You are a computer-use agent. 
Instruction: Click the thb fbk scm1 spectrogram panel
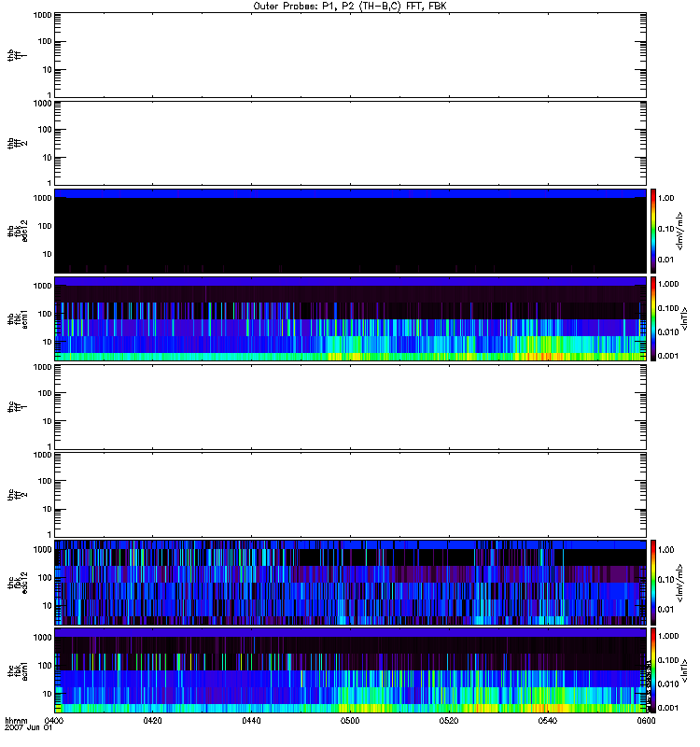[350, 318]
